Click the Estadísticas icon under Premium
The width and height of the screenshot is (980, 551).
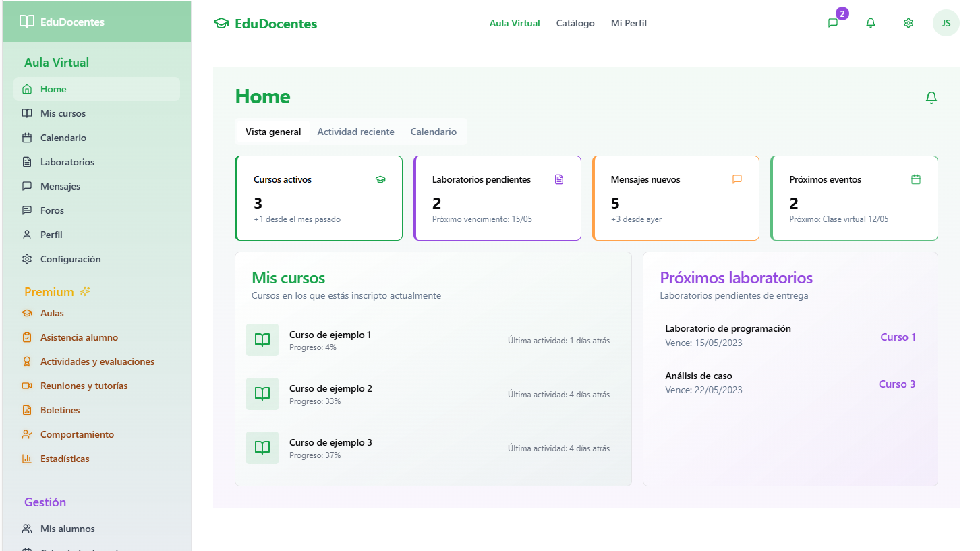[28, 458]
